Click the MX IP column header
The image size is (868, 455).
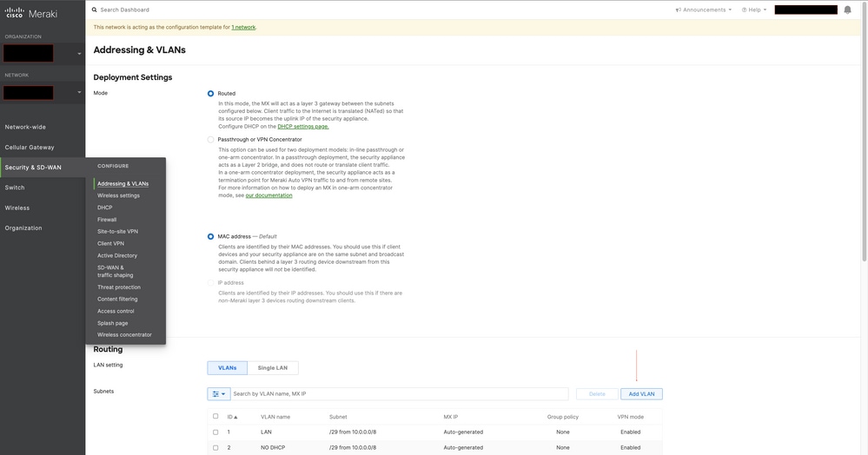451,417
